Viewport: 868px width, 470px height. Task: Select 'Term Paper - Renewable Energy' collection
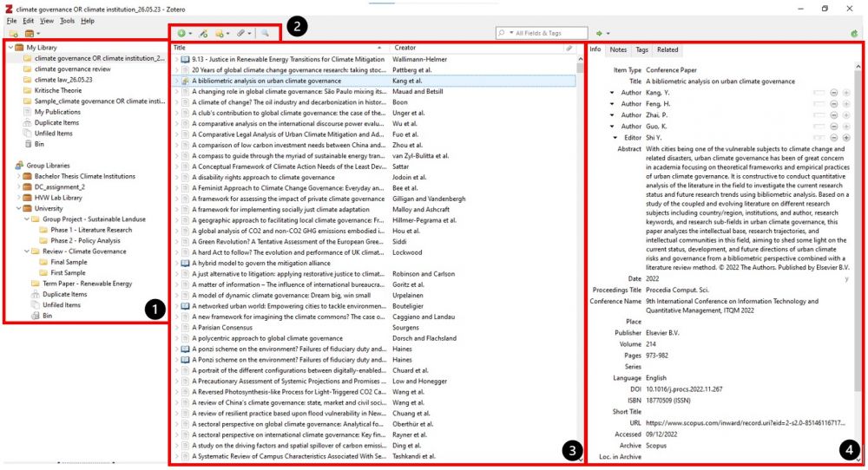pos(88,284)
